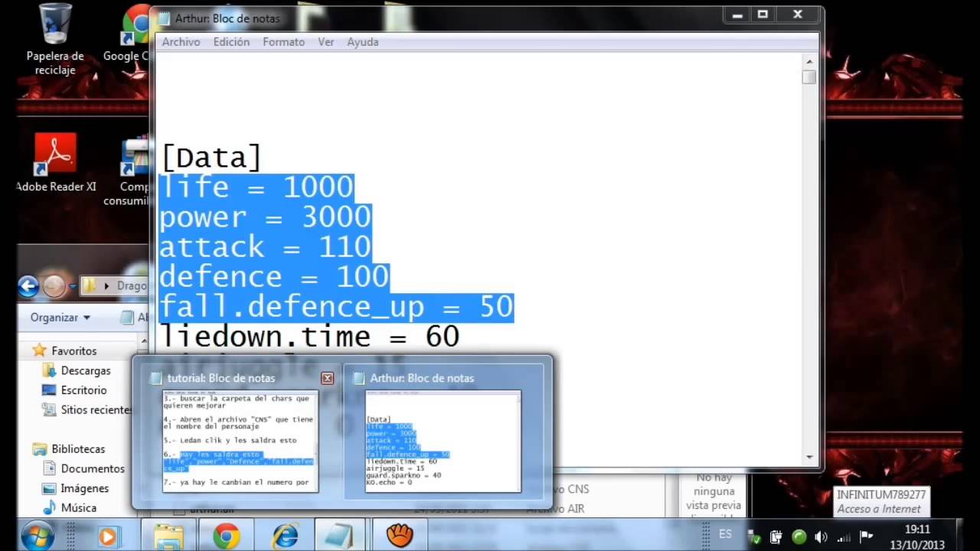Click the ES language indicator
This screenshot has height=551, width=980.
(725, 534)
